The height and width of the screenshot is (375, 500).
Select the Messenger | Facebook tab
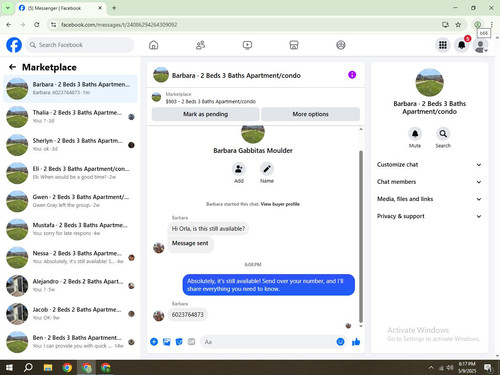[60, 8]
